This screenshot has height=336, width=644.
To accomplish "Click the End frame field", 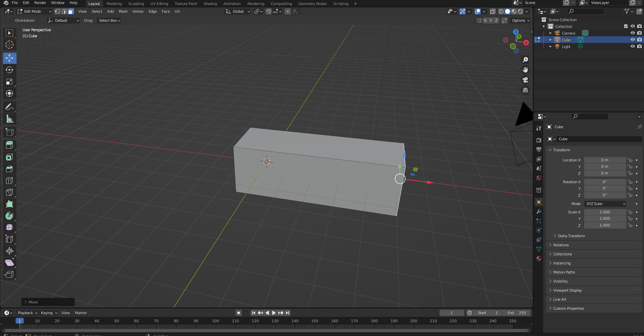I will [x=517, y=313].
